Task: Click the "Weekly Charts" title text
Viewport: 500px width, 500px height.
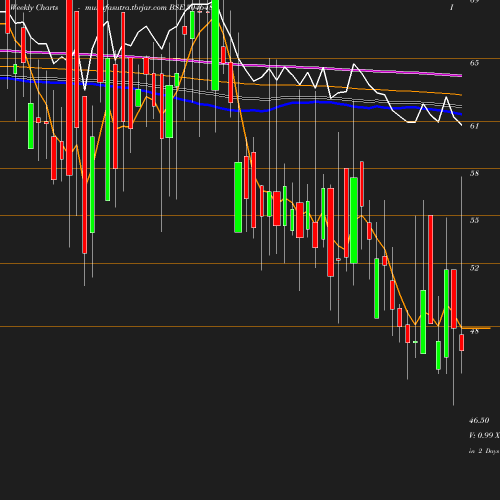Action: tap(34, 7)
